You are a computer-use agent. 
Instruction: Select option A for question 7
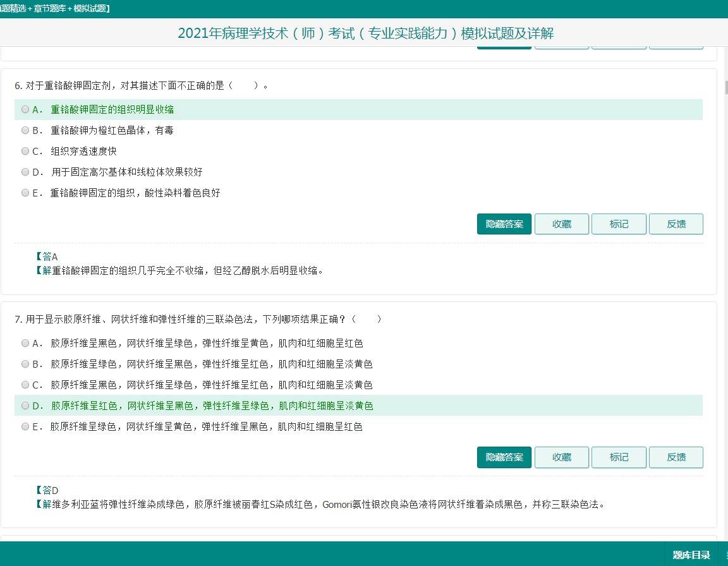pos(25,343)
